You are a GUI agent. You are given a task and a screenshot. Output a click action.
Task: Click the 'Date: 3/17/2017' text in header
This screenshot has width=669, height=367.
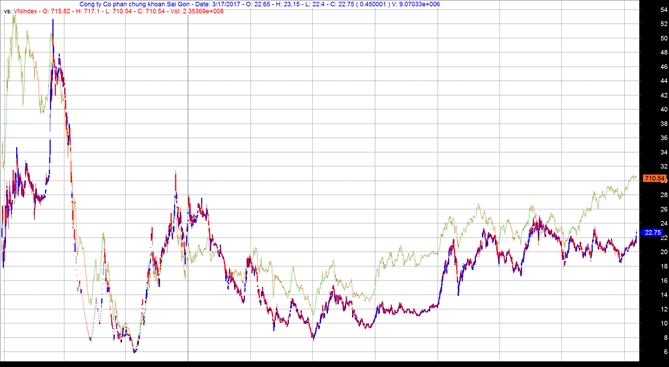click(206, 4)
